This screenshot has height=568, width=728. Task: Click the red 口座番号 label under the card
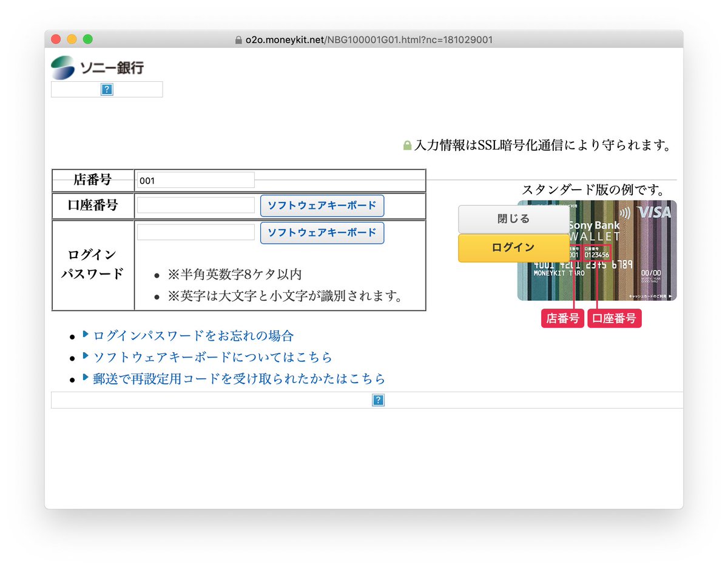tap(614, 319)
